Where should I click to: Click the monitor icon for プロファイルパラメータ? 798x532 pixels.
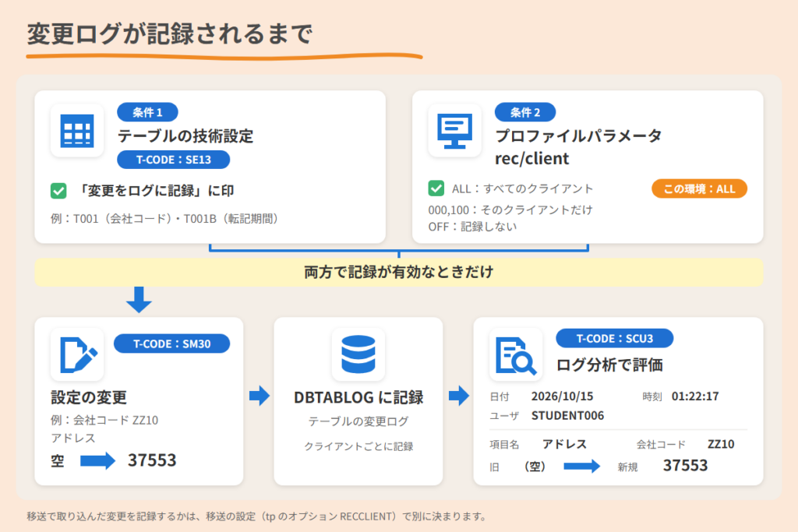tap(454, 131)
